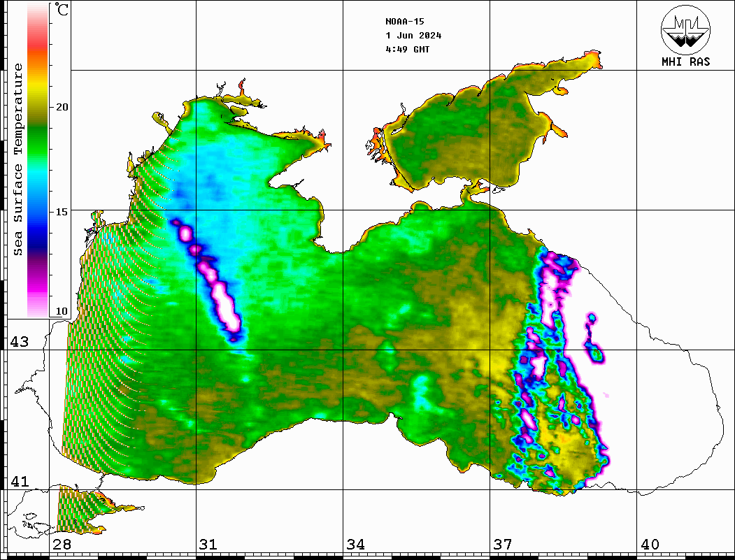Screen dimensions: 735x560
Task: Click the '20' mark on the temperature scale
Action: tap(62, 107)
